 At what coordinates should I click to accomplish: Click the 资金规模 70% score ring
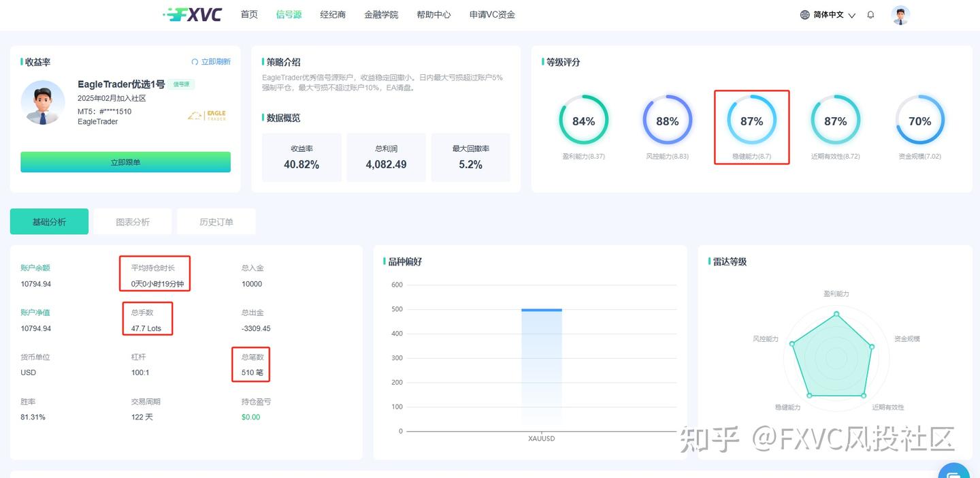pos(919,120)
